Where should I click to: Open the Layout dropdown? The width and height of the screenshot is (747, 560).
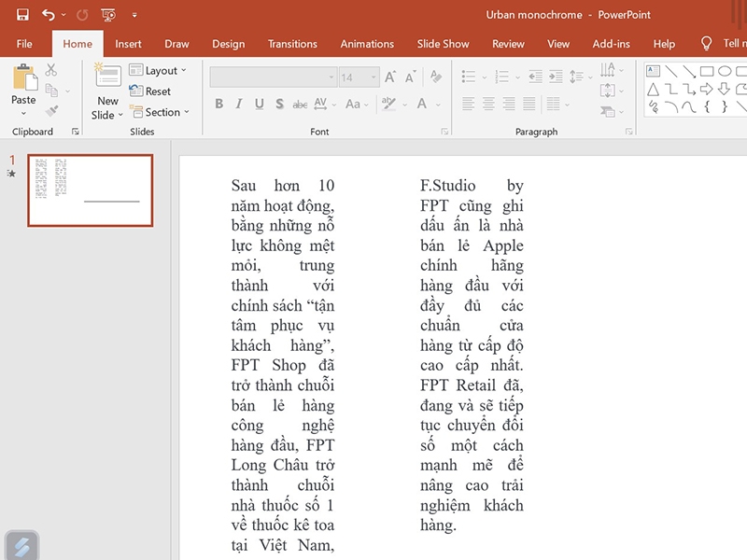158,71
